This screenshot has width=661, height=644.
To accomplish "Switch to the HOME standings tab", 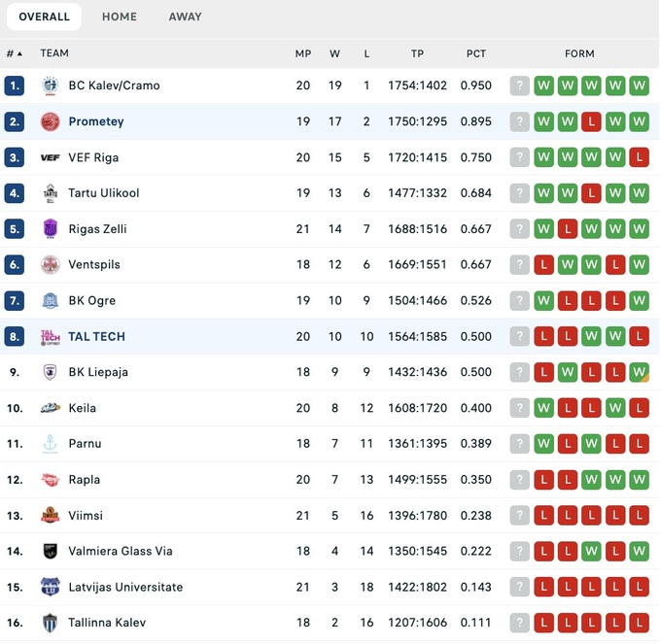I will coord(120,17).
